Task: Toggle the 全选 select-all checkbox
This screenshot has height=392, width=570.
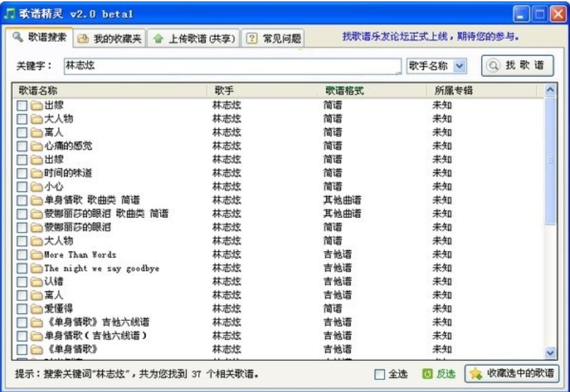Action: coord(380,374)
